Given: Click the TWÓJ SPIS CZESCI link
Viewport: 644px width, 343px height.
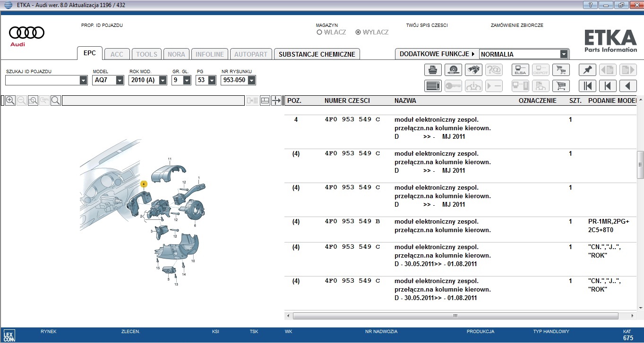Looking at the screenshot, I should click(427, 25).
